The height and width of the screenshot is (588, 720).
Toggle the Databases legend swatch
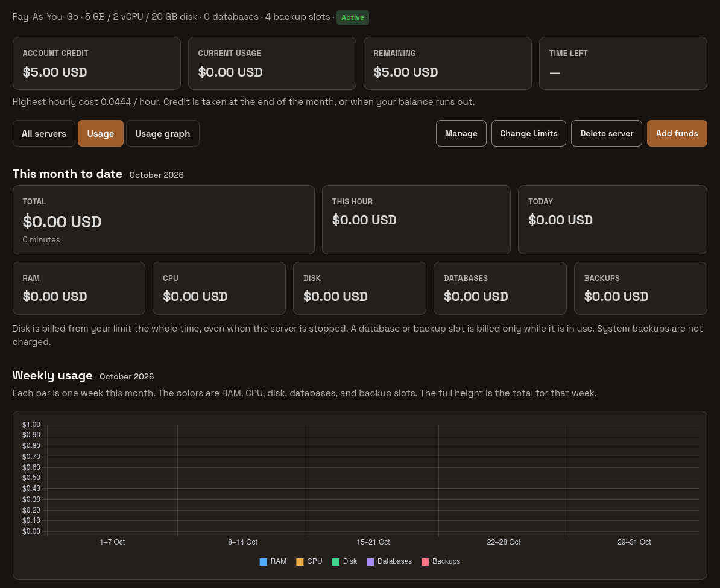click(370, 562)
